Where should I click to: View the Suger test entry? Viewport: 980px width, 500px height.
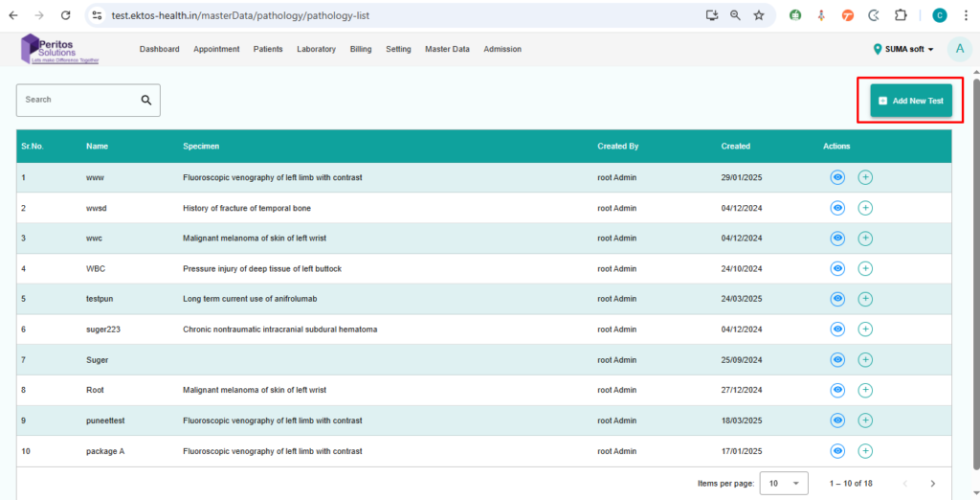(x=837, y=360)
